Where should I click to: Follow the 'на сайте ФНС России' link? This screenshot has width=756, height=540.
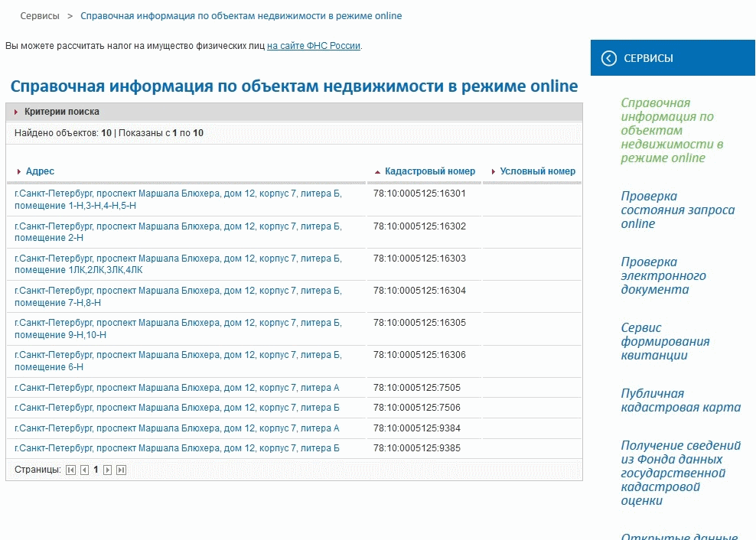pos(313,46)
